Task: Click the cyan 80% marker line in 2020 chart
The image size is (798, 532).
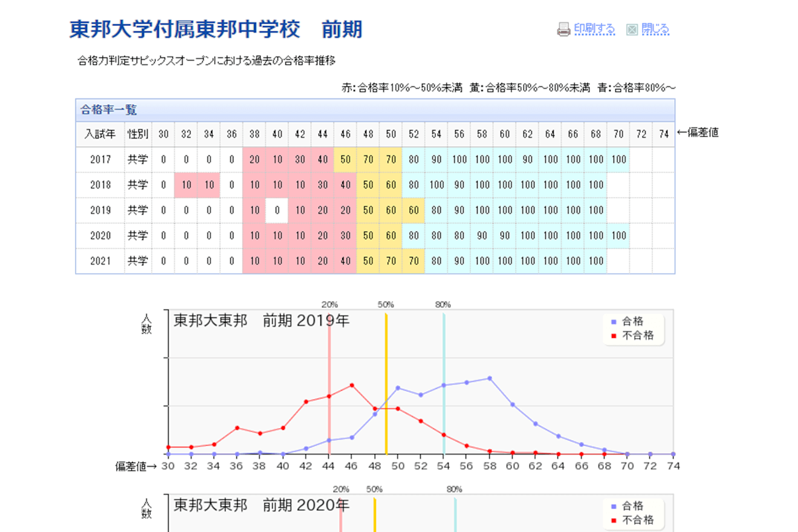Action: (x=455, y=515)
